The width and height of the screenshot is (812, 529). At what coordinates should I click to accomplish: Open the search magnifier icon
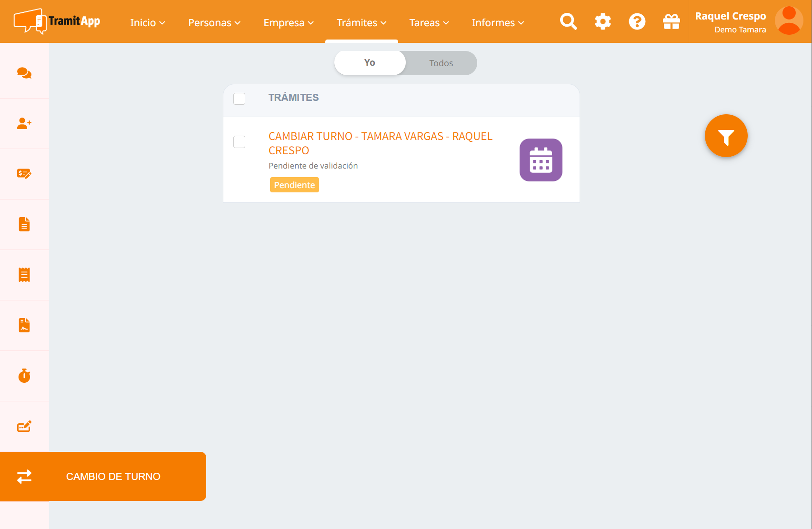[x=568, y=21]
